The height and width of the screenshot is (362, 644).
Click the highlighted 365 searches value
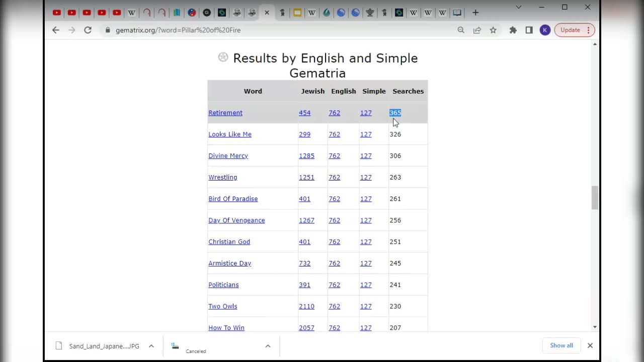coord(395,113)
